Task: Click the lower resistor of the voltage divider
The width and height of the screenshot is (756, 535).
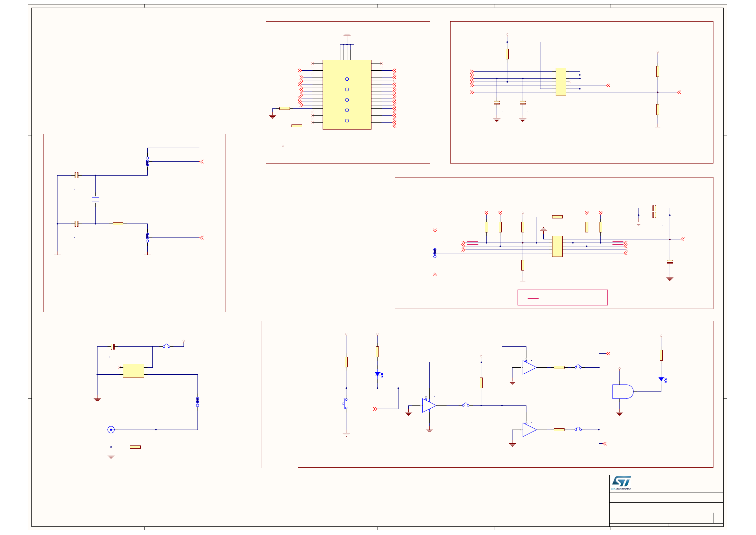Action: pos(658,110)
